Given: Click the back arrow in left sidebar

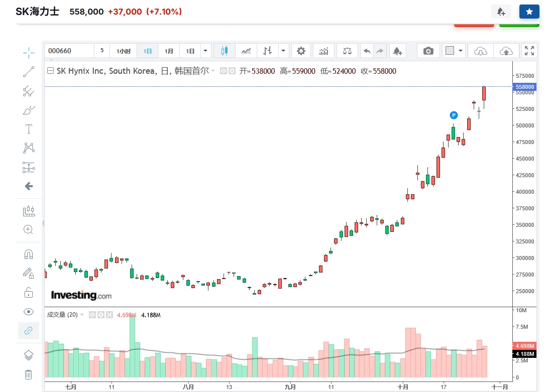Looking at the screenshot, I should tap(29, 186).
